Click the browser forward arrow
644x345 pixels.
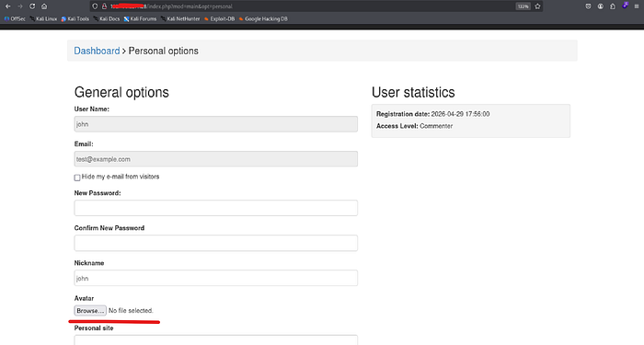coord(20,6)
